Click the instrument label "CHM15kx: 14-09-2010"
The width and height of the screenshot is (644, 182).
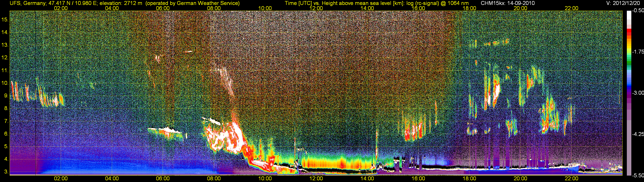(x=508, y=3)
